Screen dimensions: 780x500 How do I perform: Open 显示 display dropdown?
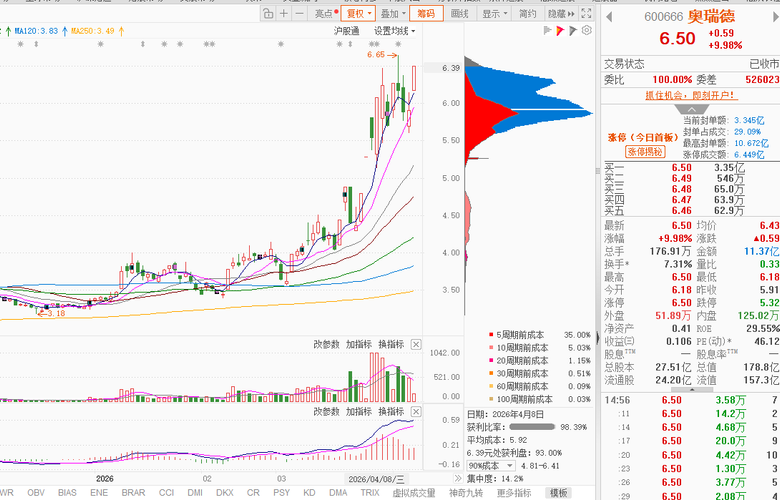(494, 13)
